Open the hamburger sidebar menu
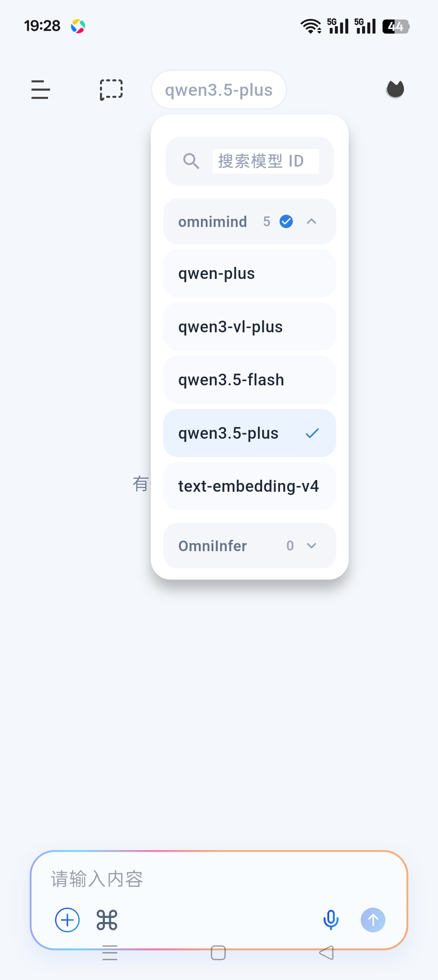The image size is (438, 980). pyautogui.click(x=40, y=90)
